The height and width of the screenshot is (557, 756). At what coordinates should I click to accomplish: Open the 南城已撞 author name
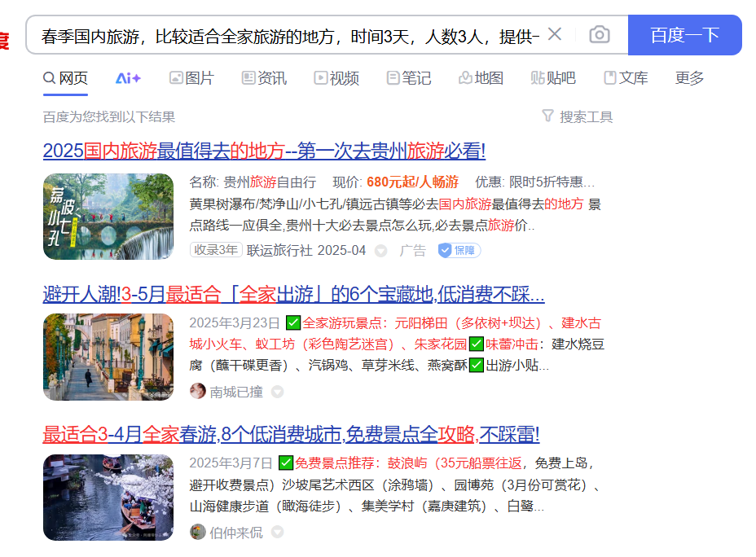point(236,392)
